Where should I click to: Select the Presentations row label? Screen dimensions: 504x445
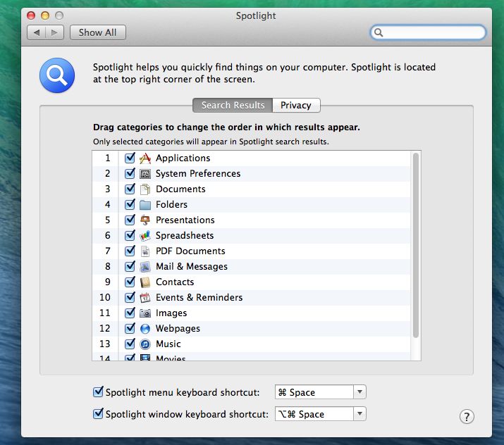(x=185, y=220)
